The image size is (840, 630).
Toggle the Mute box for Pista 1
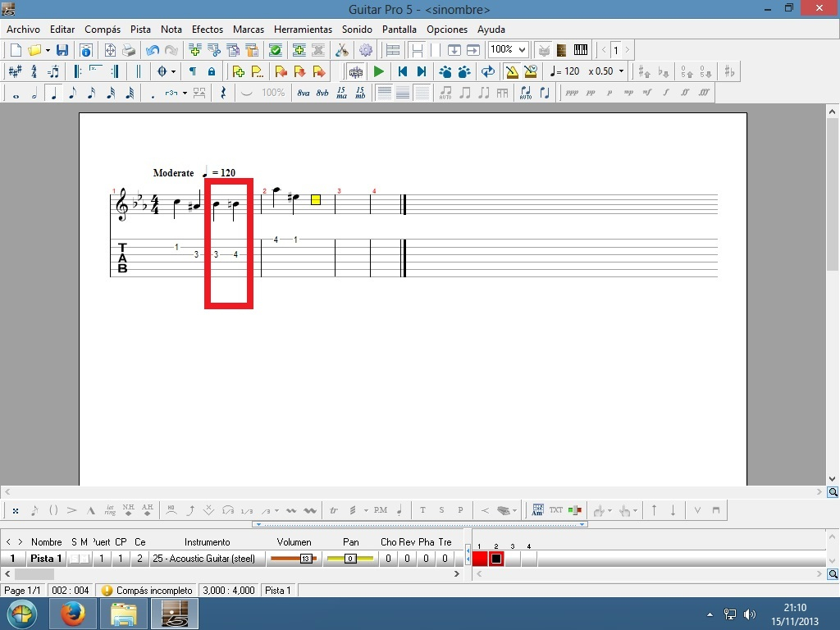(x=84, y=559)
